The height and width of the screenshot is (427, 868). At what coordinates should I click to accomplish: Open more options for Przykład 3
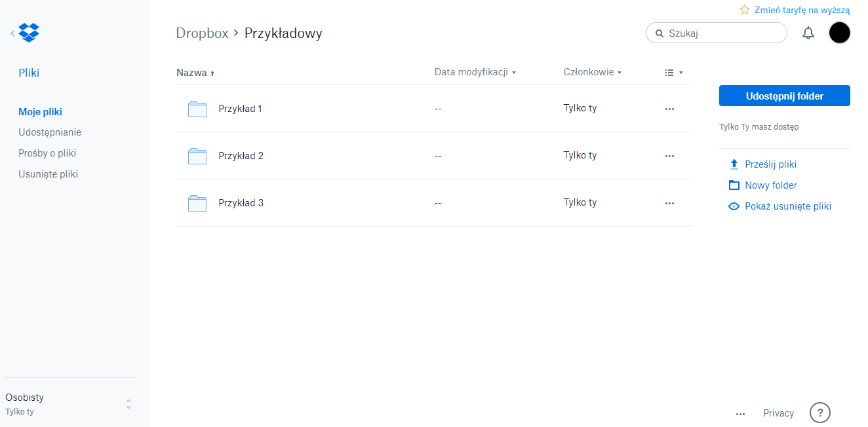coord(669,203)
